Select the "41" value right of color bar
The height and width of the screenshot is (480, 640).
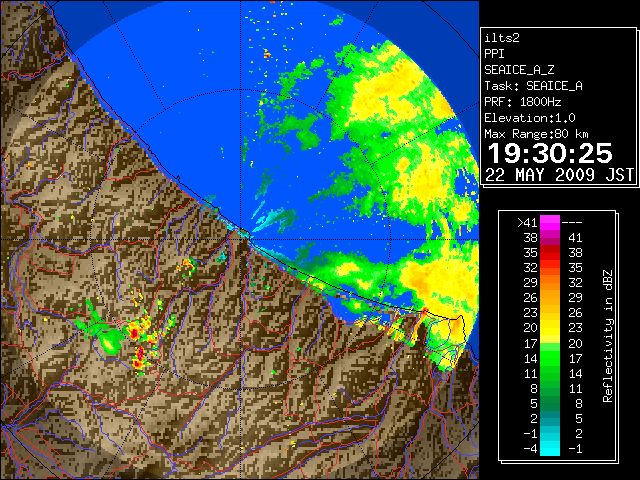576,238
